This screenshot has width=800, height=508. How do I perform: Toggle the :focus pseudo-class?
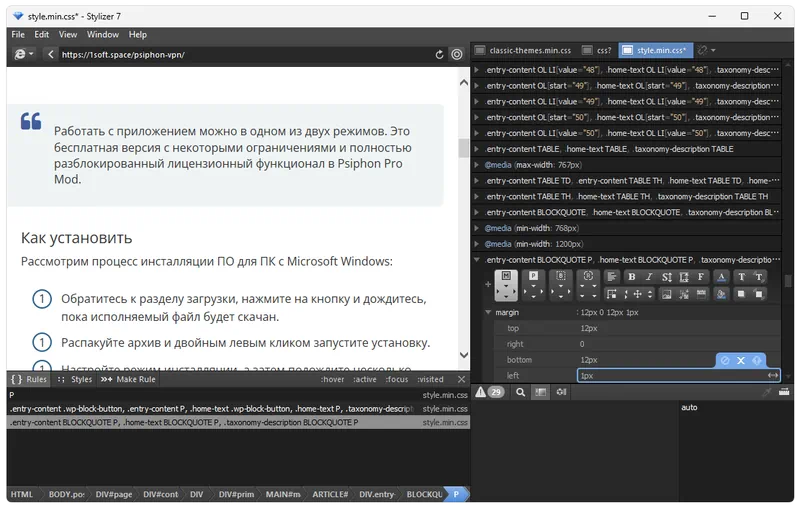[x=396, y=379]
